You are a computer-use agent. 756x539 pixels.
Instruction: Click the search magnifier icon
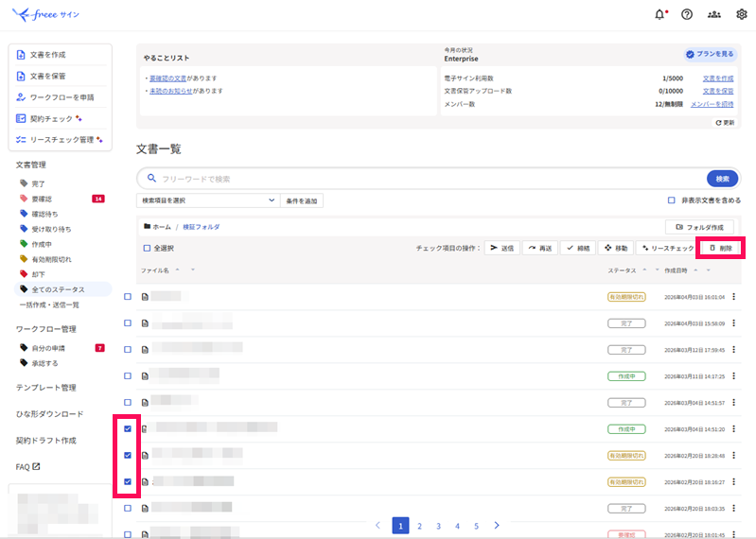point(151,178)
